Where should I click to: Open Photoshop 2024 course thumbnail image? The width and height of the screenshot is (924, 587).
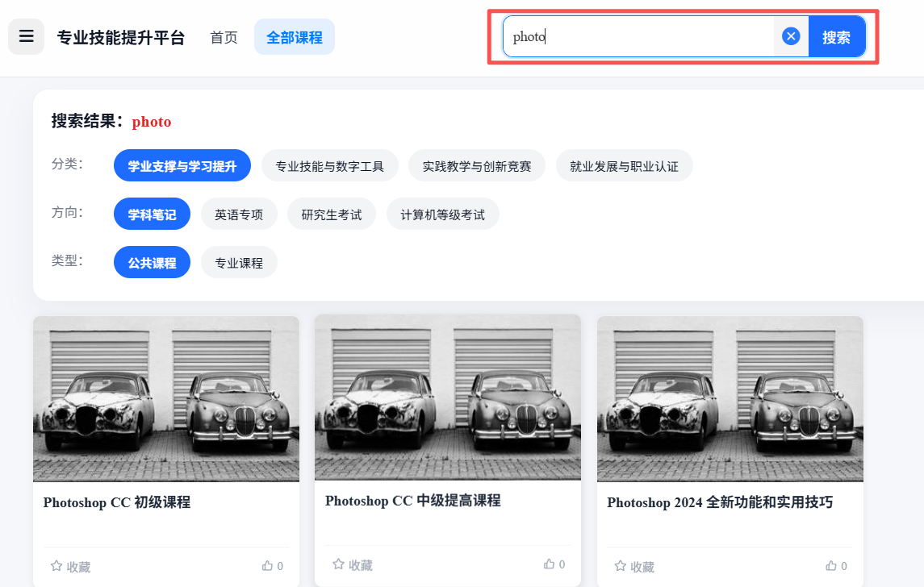tap(730, 398)
